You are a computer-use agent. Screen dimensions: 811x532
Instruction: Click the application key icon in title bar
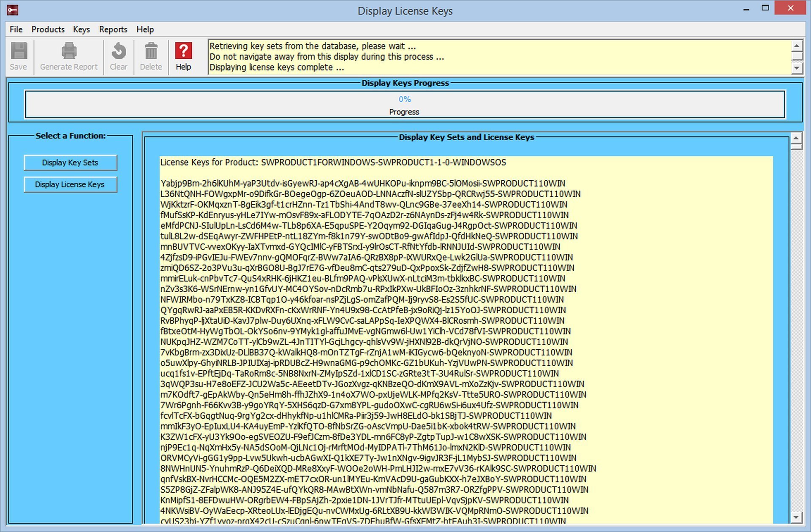pos(12,10)
